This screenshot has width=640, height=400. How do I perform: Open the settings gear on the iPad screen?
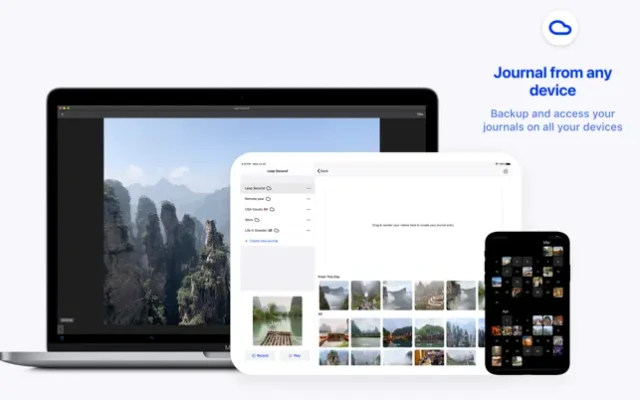click(x=505, y=171)
